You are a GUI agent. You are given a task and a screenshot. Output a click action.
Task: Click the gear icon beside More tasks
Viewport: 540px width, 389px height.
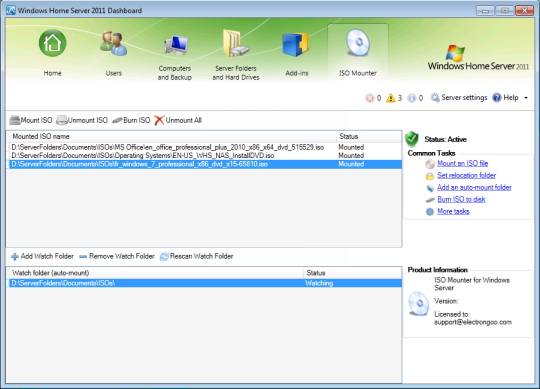click(430, 212)
